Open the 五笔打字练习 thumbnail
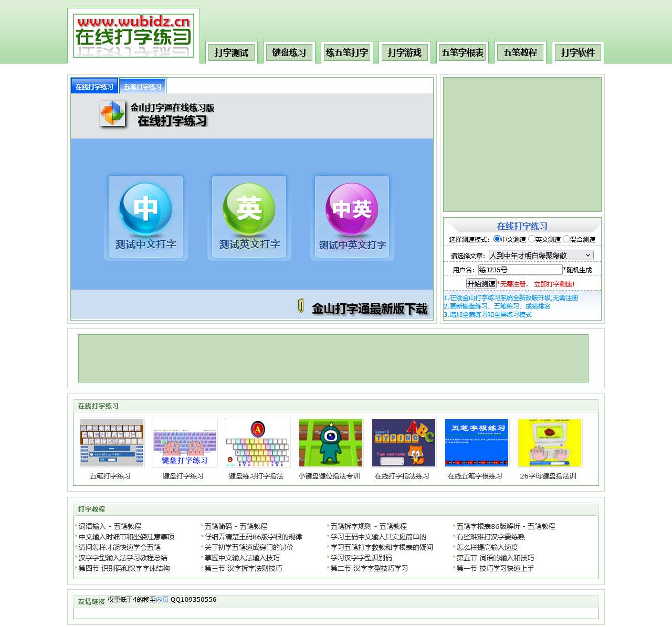This screenshot has height=627, width=672. pos(111,442)
